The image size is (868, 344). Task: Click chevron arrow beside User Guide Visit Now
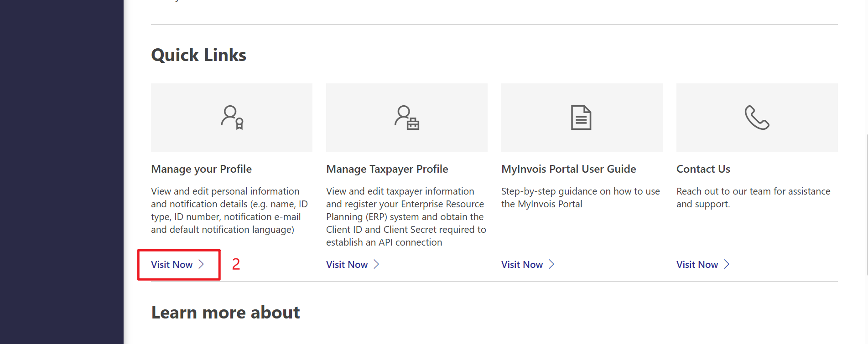point(551,264)
